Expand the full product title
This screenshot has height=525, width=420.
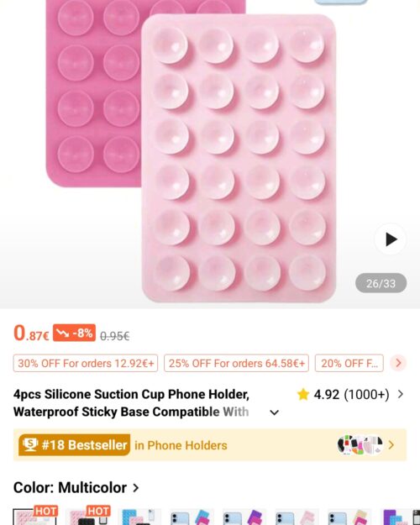pyautogui.click(x=275, y=412)
